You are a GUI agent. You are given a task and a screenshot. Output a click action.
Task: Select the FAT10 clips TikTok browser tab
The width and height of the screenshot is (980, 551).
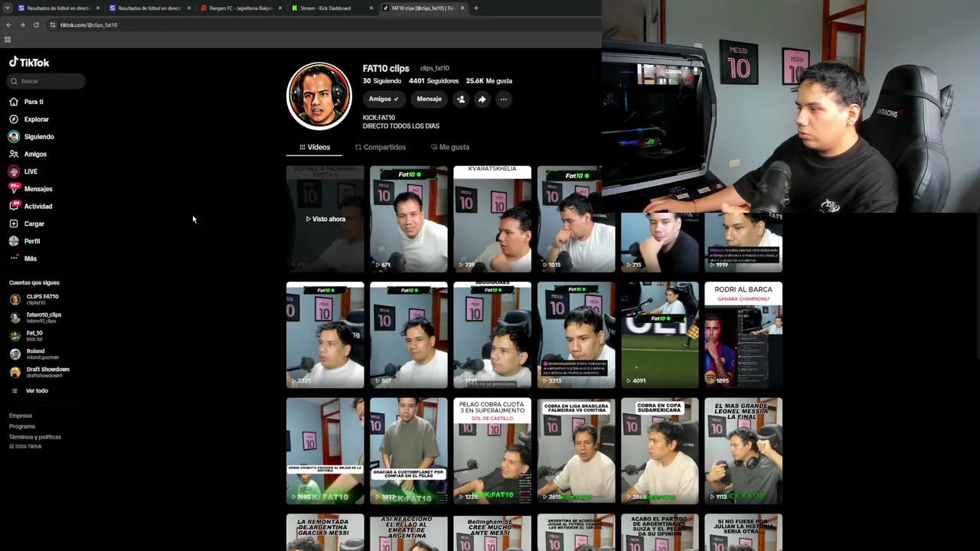point(423,8)
